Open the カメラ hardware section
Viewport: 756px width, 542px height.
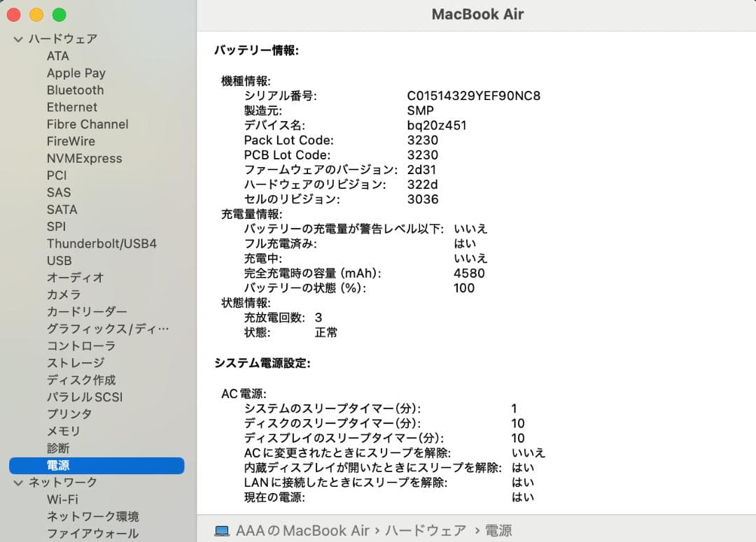point(64,294)
